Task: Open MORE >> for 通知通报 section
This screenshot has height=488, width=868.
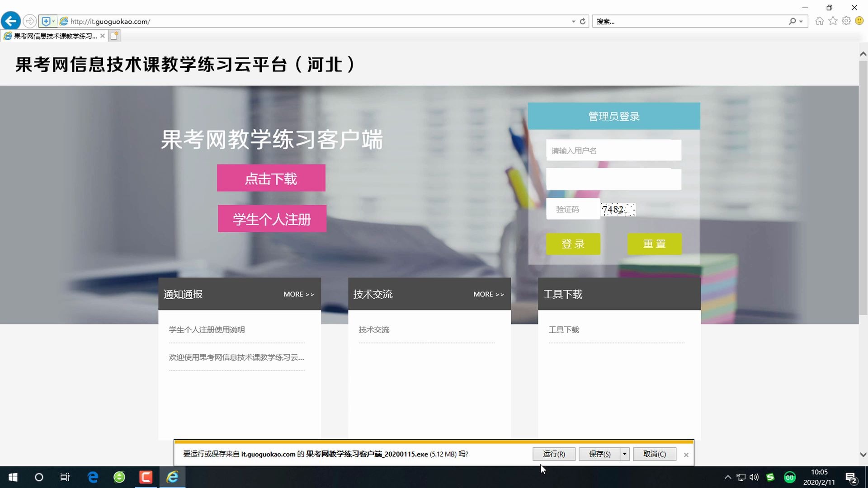Action: [x=299, y=294]
